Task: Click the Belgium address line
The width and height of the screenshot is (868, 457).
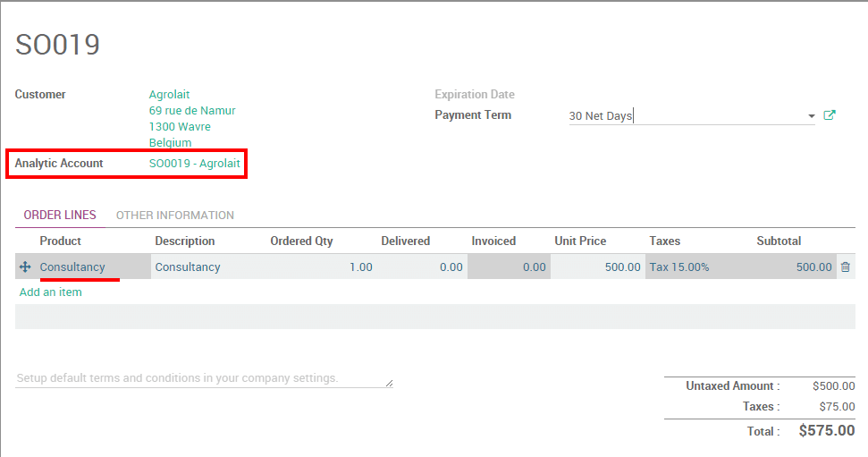Action: 170,142
